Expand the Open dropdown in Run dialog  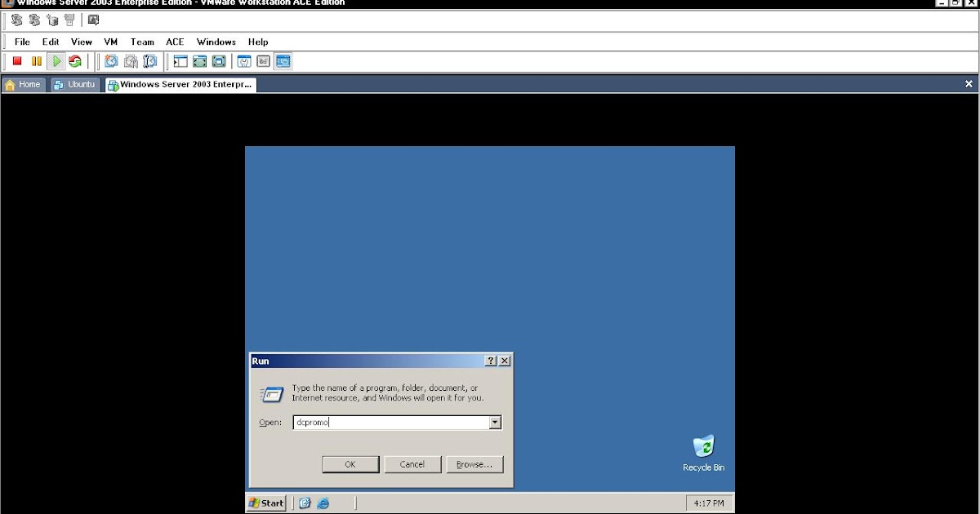coord(495,422)
